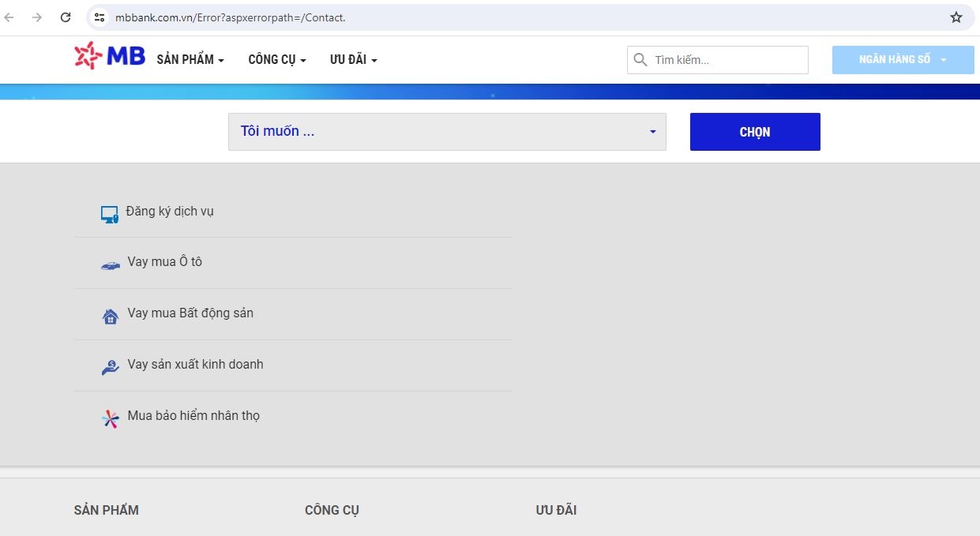The height and width of the screenshot is (536, 980).
Task: Click the hand-coin icon beside Vay sản xuất kinh doanh
Action: (111, 367)
